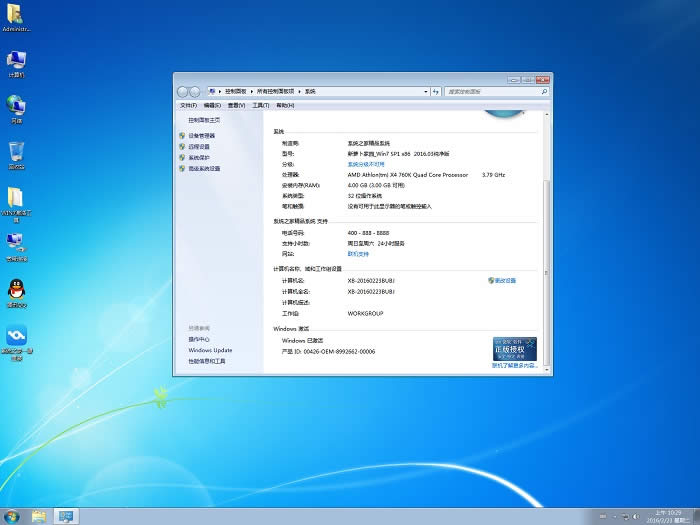Open the Windows Update link

tap(210, 350)
